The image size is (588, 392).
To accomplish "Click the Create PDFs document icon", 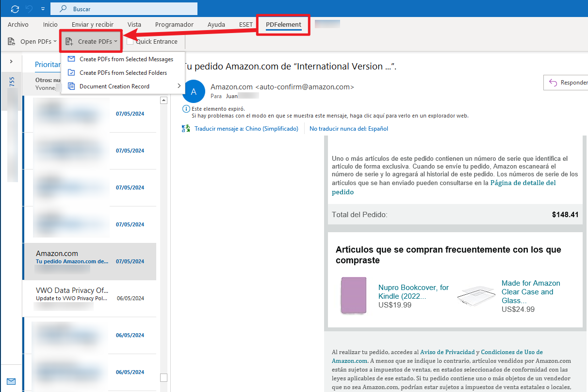I will pos(69,41).
